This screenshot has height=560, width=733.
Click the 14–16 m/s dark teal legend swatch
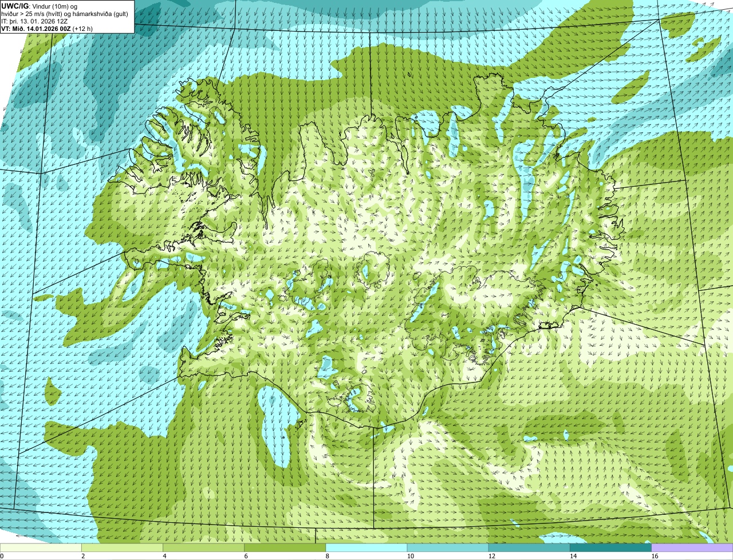(x=611, y=548)
